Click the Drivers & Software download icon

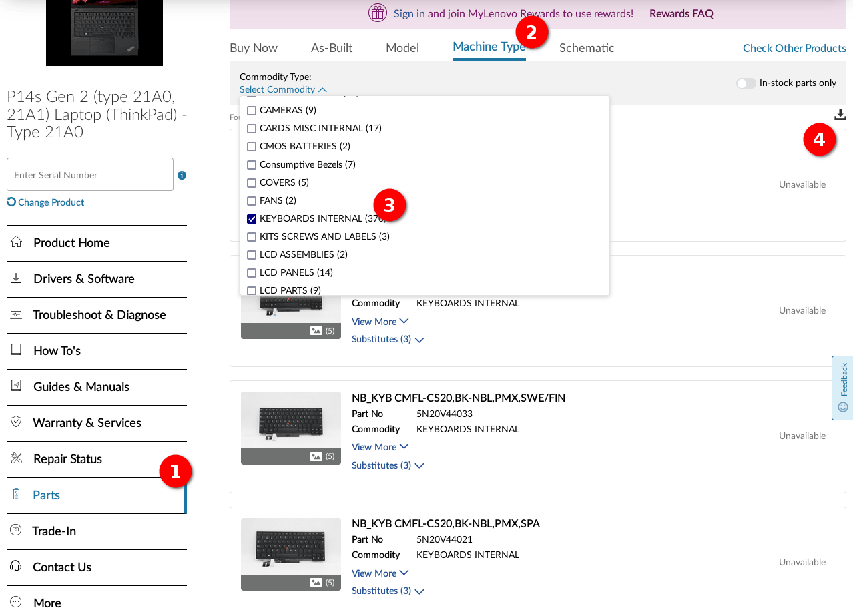pyautogui.click(x=17, y=278)
